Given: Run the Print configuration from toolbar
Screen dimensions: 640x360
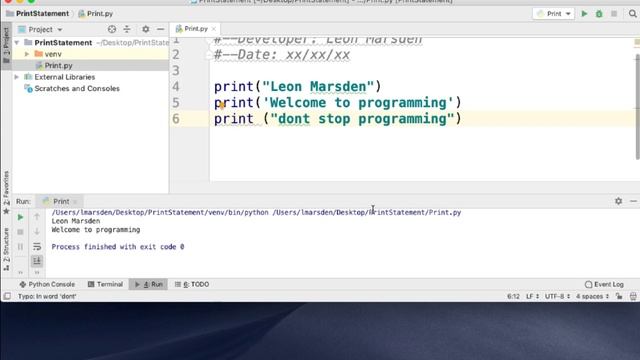Looking at the screenshot, I should [x=584, y=14].
